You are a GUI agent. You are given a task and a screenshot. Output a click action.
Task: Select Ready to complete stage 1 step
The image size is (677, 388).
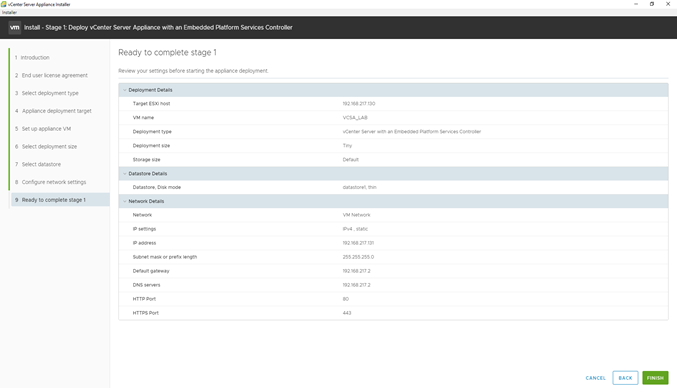(x=60, y=200)
